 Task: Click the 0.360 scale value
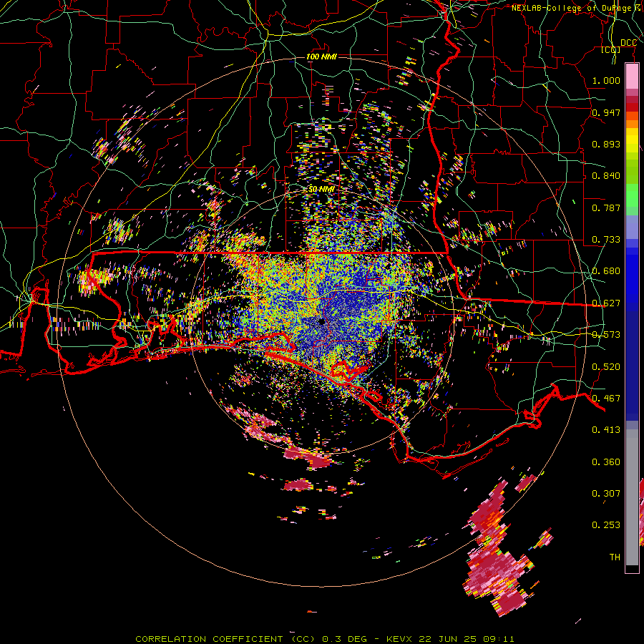click(x=606, y=462)
